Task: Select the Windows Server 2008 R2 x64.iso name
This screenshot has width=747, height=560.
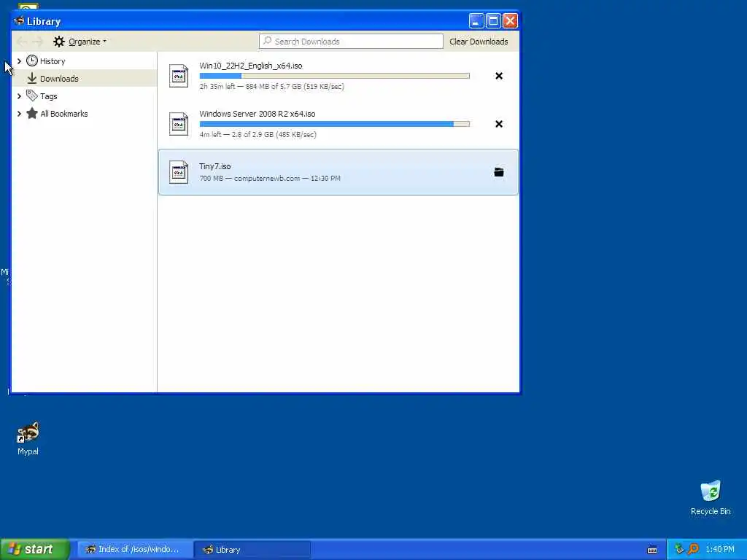Action: point(258,114)
